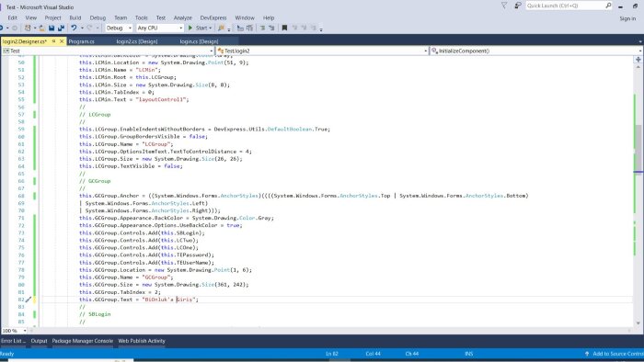Screen dimensions: 644x362
Task: Toggle pin on login2.Designer.cs tab
Action: (x=53, y=41)
